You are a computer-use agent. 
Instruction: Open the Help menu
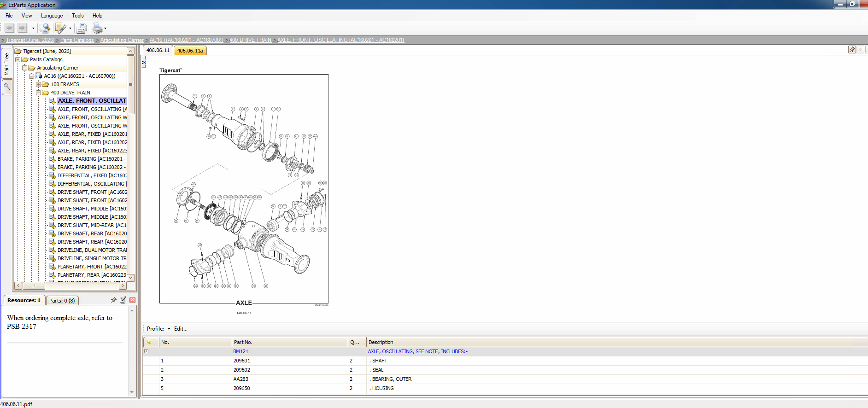[x=97, y=16]
